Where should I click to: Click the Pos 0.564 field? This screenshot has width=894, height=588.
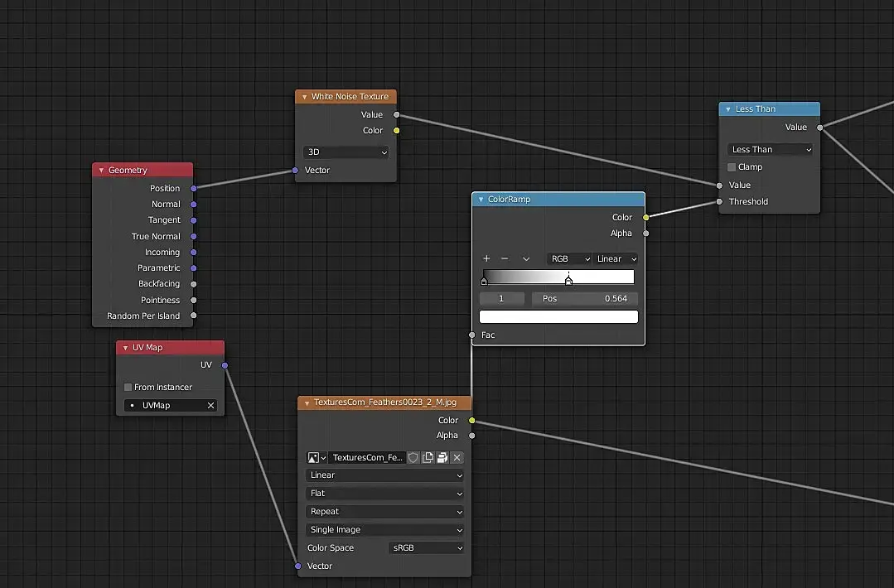584,299
